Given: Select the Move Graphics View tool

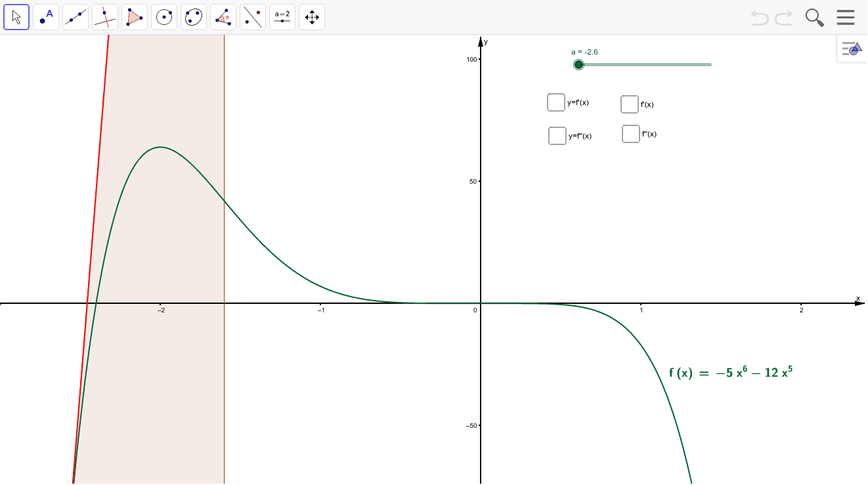Looking at the screenshot, I should tap(312, 16).
